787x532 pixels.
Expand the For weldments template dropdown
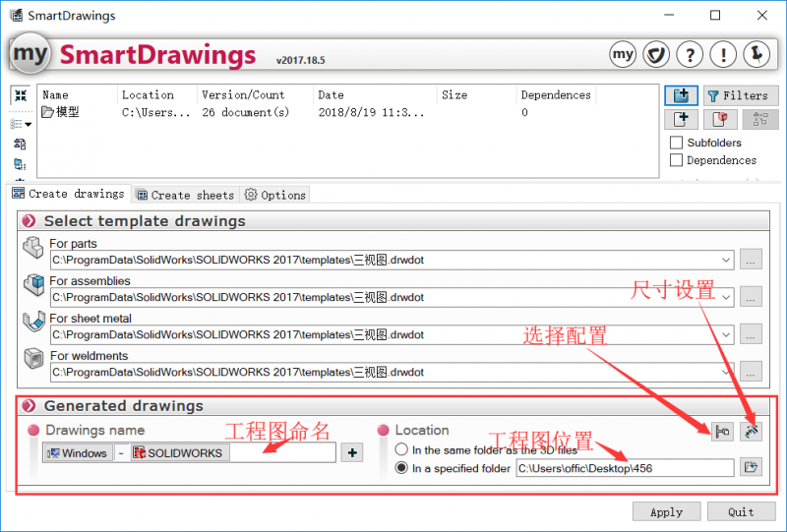click(726, 372)
